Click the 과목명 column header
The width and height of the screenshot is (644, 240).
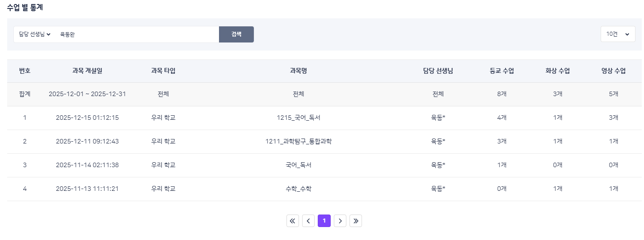[298, 71]
